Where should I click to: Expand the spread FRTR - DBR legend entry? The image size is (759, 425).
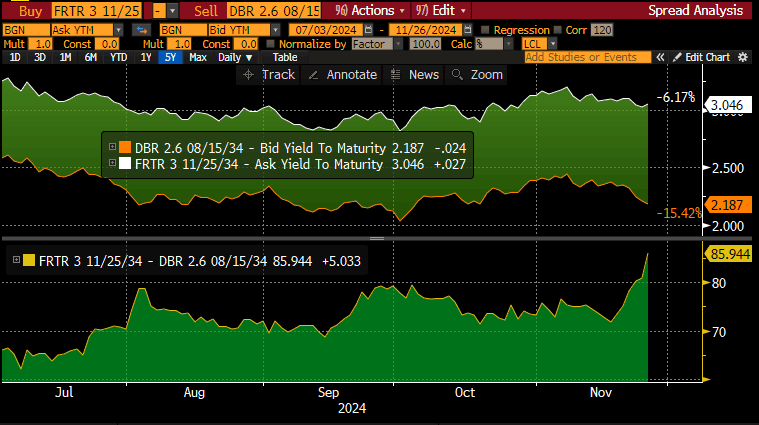(16, 260)
